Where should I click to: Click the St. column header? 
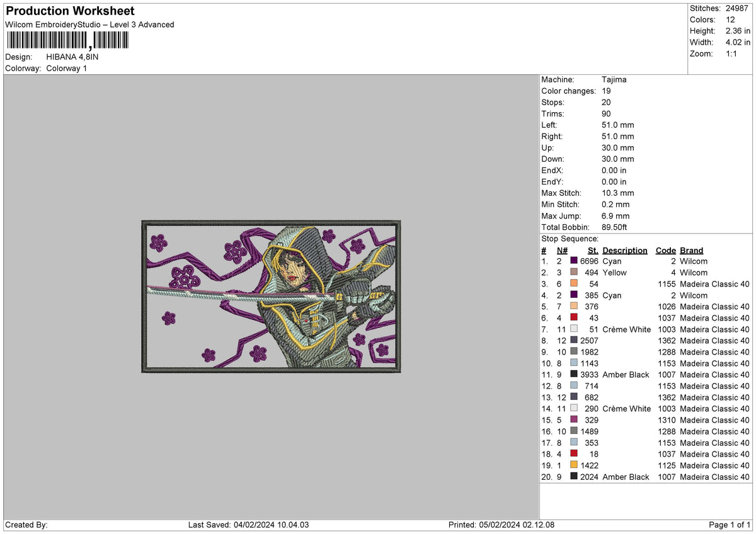pos(593,250)
